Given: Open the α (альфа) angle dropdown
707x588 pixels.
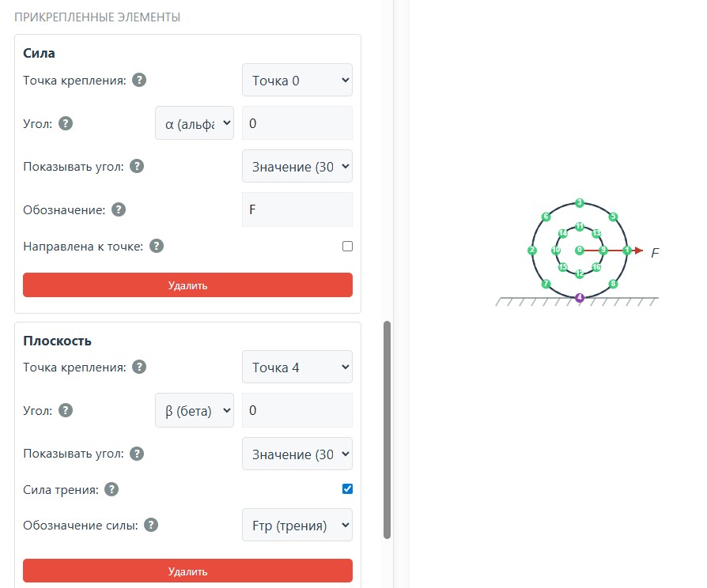Looking at the screenshot, I should (x=195, y=123).
